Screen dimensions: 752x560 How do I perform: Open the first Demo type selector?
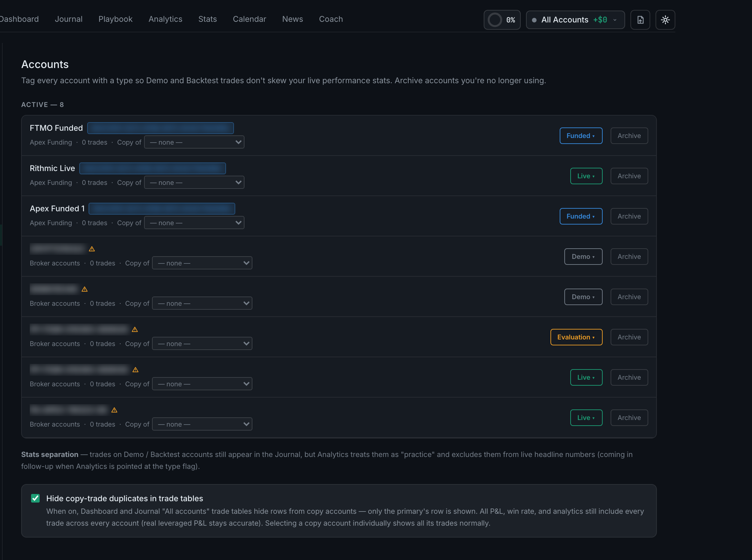[x=583, y=257]
